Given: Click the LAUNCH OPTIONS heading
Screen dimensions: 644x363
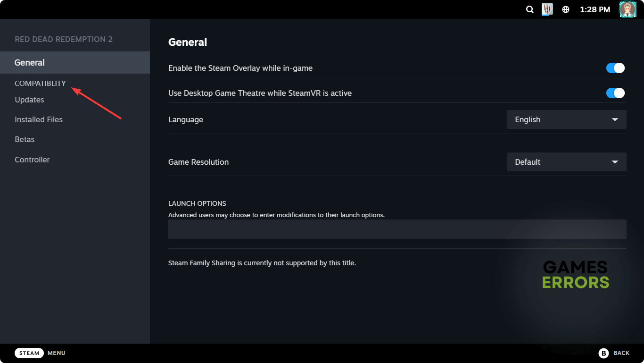Looking at the screenshot, I should [197, 203].
